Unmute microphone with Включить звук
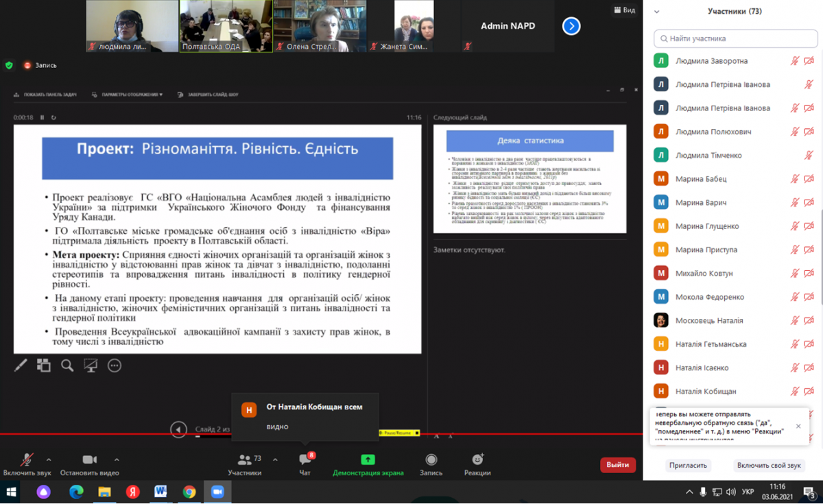Viewport: 823px width, 504px height. 27,460
